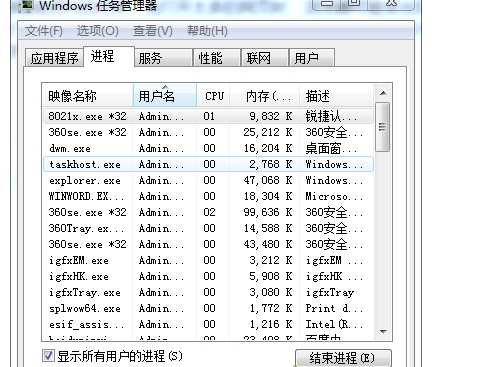Click the scrollbar up arrow
The height and width of the screenshot is (367, 481).
(x=383, y=93)
